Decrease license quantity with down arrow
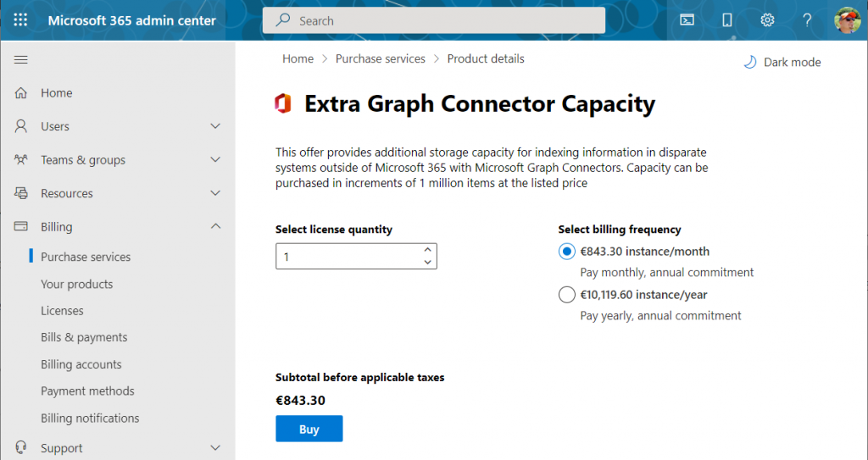The image size is (868, 460). [x=427, y=263]
